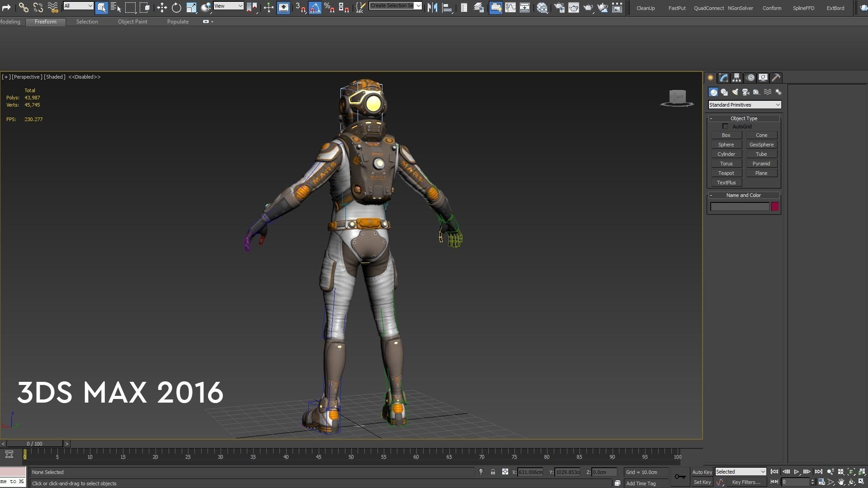
Task: Open the Populate ribbon tab
Action: tap(178, 22)
